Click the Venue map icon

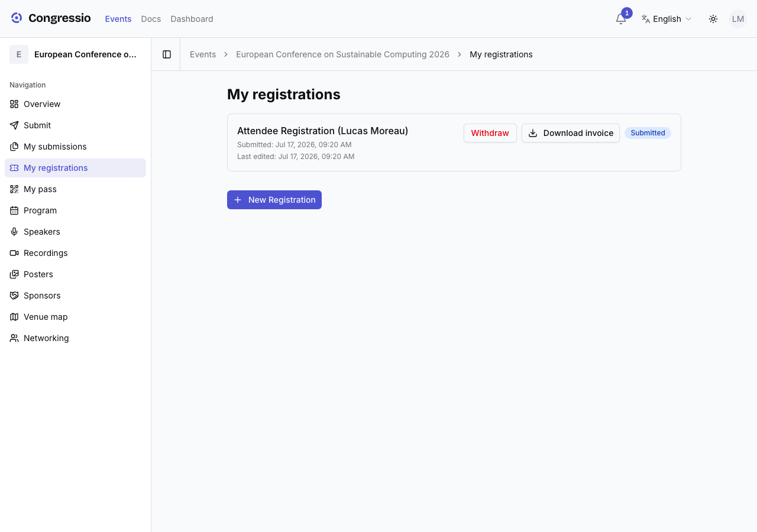14,317
